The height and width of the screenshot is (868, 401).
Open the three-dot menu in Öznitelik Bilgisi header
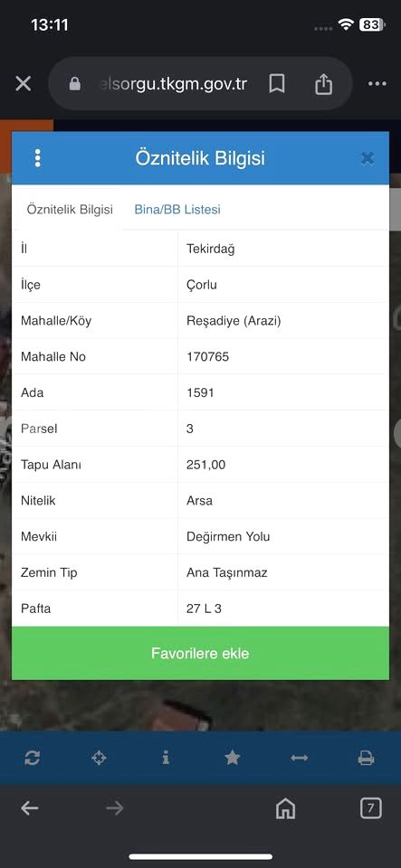tap(38, 157)
